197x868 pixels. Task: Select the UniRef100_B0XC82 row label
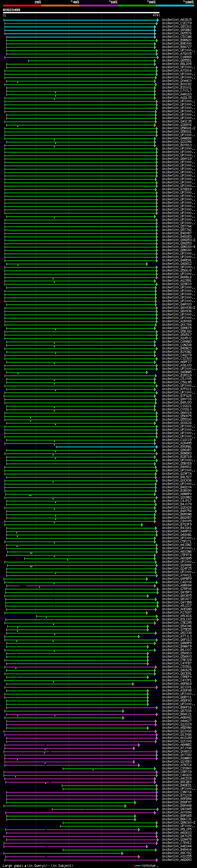click(x=177, y=84)
